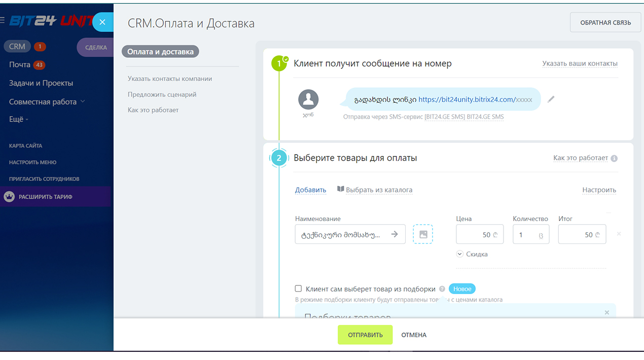Click the Отмена button

(x=414, y=335)
